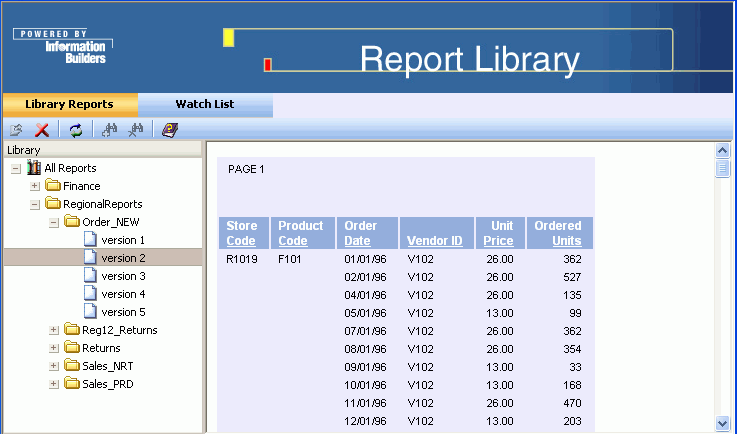Click the Sales_NRT folder icon
Viewport: 737px width, 434px height.
click(72, 365)
